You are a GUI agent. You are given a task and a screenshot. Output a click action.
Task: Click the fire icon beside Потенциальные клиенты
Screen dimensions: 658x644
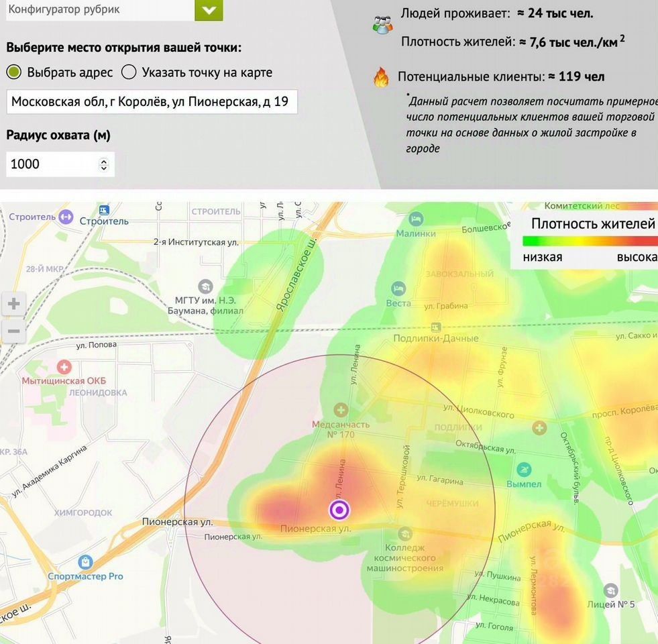coord(382,77)
